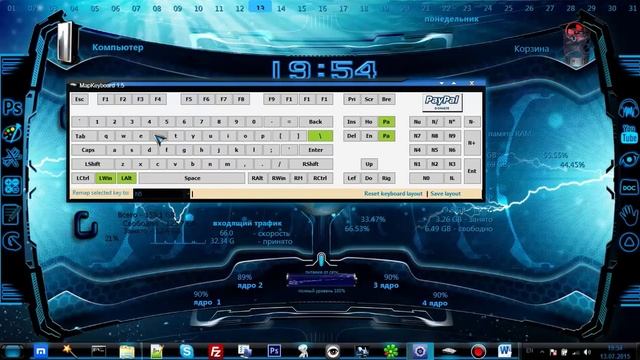Select the Nu numlock key
Screen dimensions: 640x360
pos(417,122)
